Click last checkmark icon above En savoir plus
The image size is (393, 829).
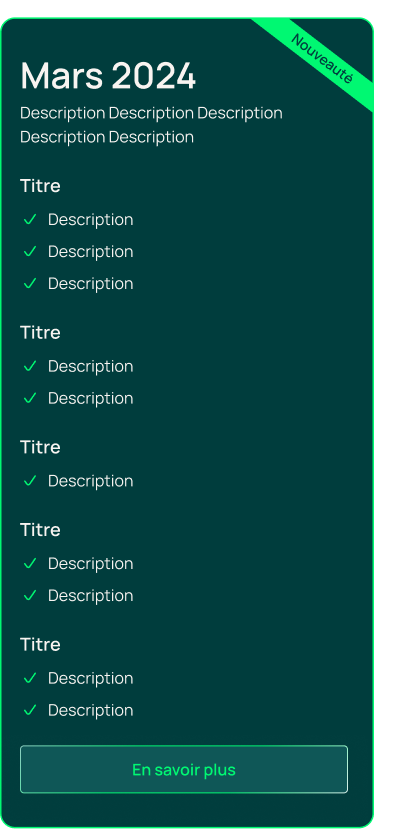click(30, 710)
